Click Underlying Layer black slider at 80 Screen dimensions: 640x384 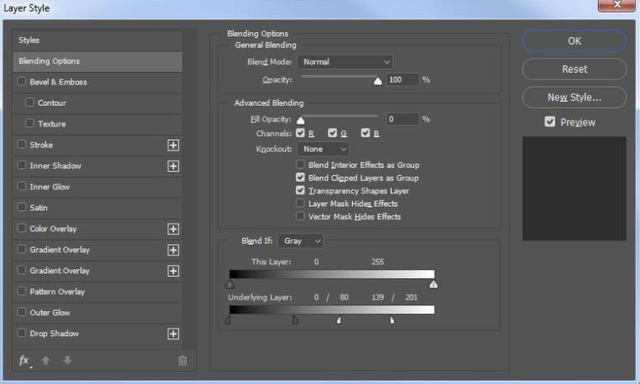pos(295,320)
